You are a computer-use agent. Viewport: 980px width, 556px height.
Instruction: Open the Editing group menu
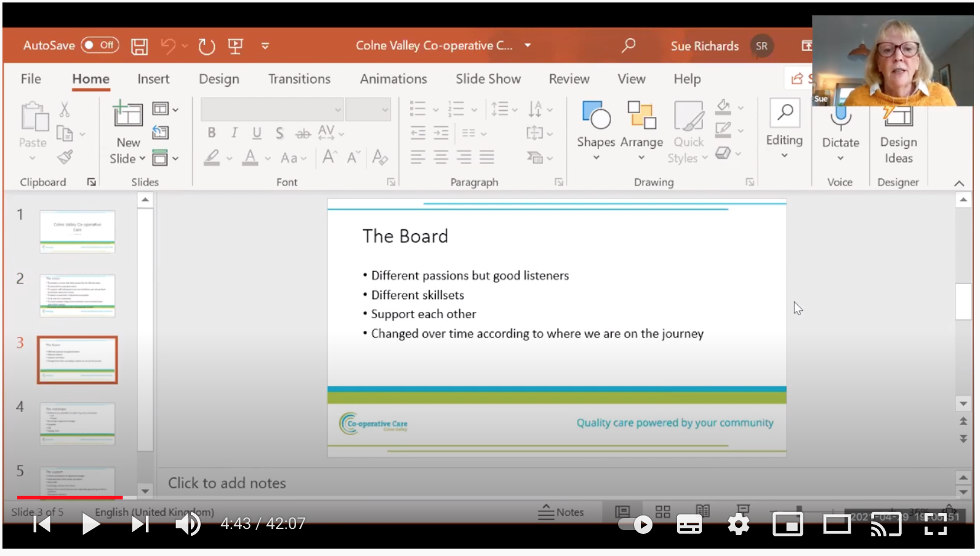pos(784,129)
